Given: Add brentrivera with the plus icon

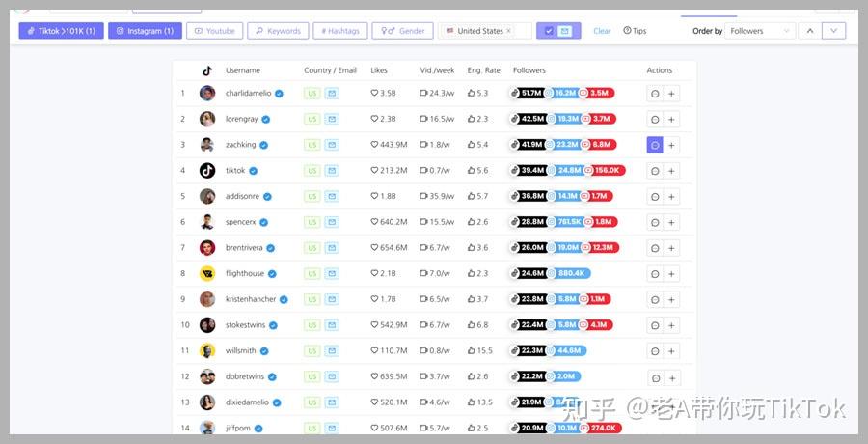Looking at the screenshot, I should coord(671,248).
